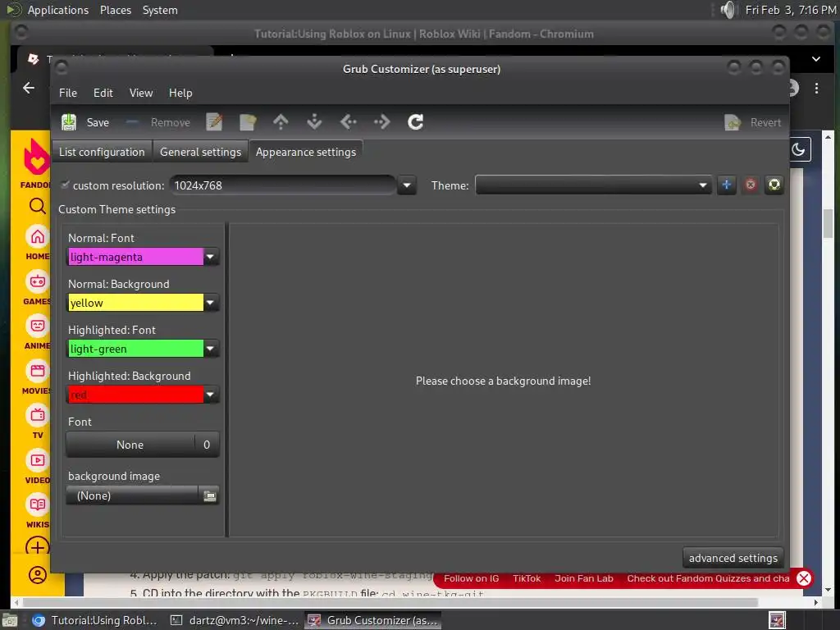The height and width of the screenshot is (630, 840).
Task: Remove theme with the red X icon
Action: [751, 185]
